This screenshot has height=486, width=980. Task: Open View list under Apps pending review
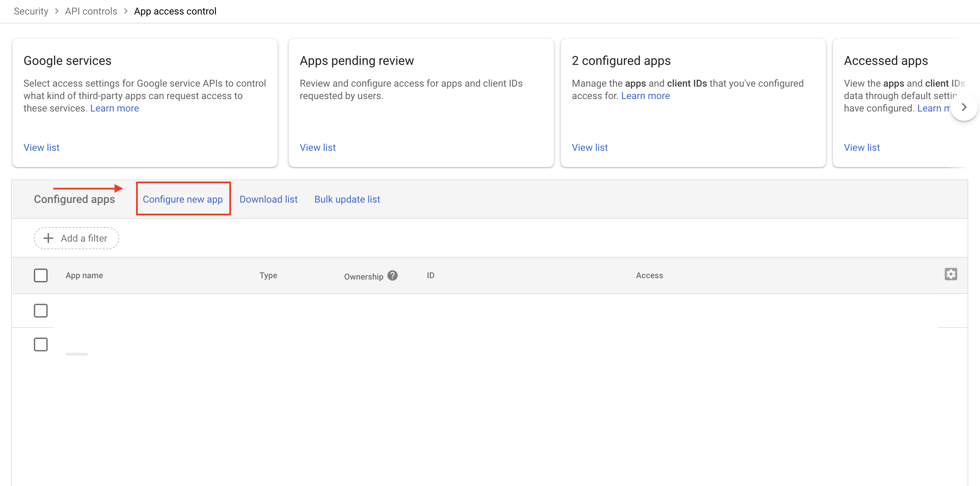coord(317,147)
